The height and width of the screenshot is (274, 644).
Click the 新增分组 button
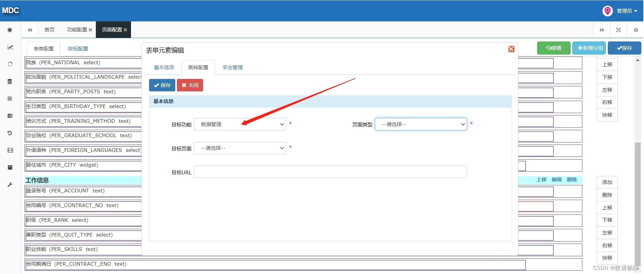click(x=589, y=48)
